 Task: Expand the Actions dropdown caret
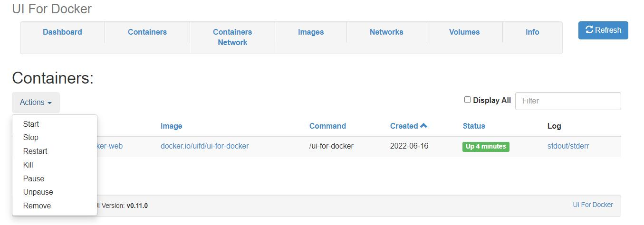49,103
